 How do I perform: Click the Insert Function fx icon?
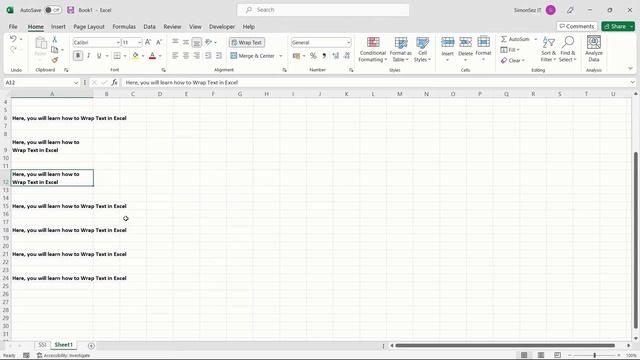pyautogui.click(x=114, y=82)
